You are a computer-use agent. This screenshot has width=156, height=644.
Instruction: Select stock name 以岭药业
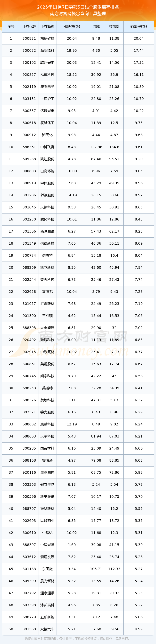(47, 521)
